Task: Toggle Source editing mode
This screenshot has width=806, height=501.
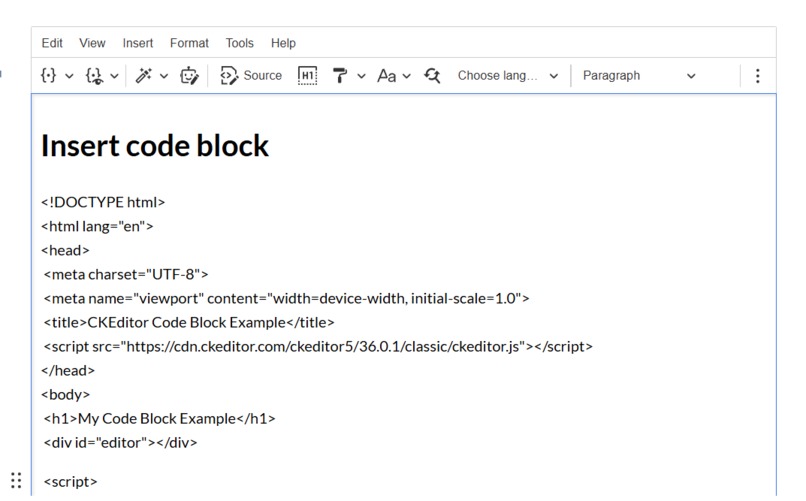Action: point(251,76)
